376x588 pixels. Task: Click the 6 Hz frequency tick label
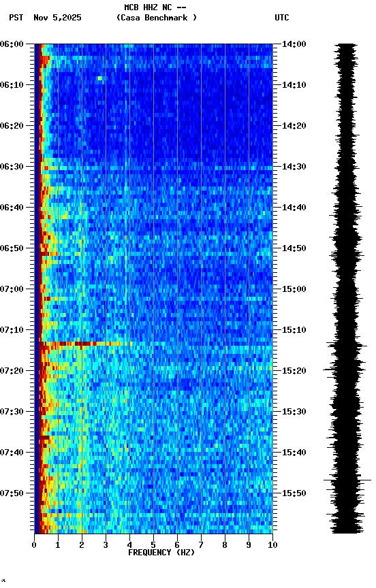coord(177,545)
